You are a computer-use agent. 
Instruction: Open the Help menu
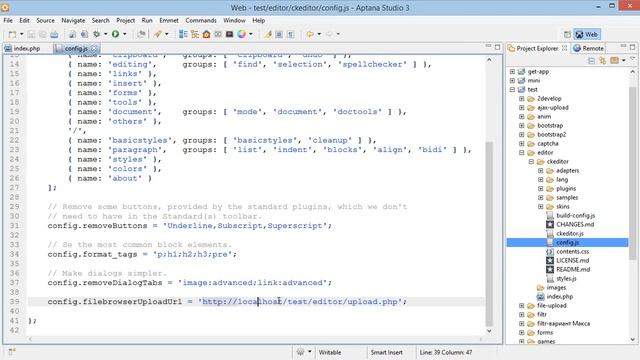(258, 20)
